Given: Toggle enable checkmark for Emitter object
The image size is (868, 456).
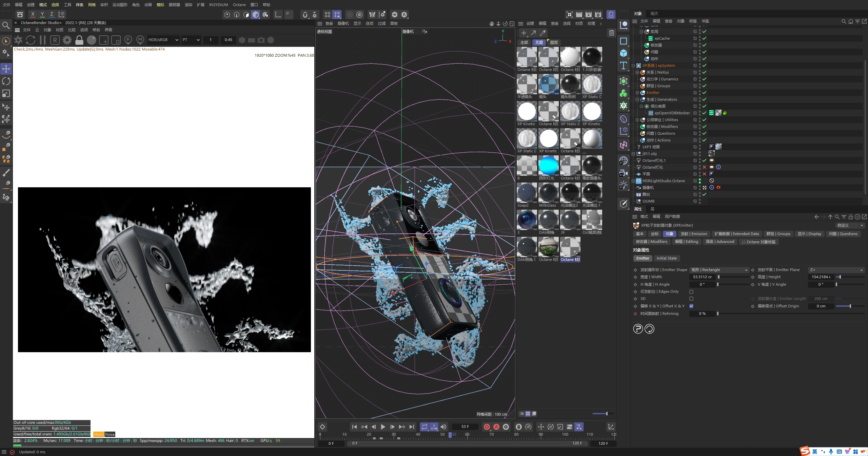Looking at the screenshot, I should tap(704, 93).
